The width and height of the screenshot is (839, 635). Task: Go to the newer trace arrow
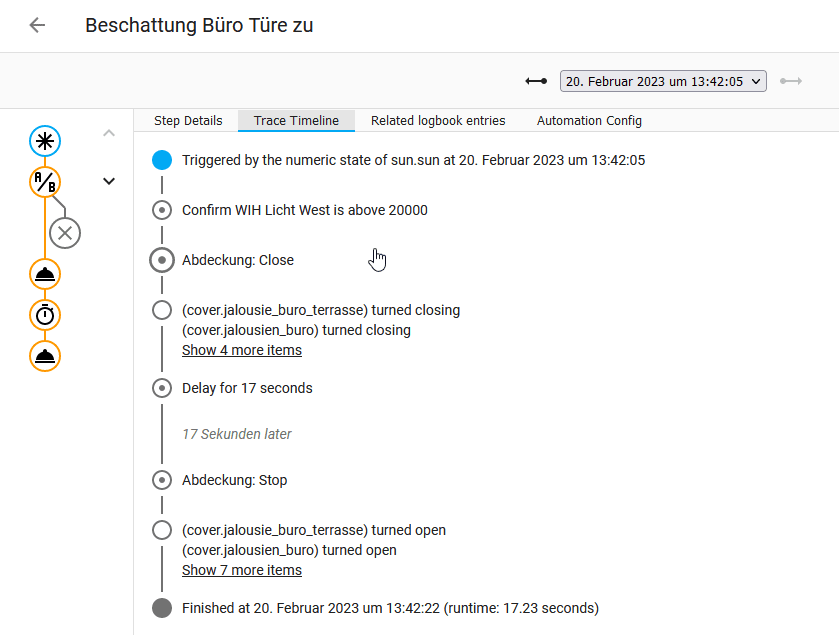791,81
